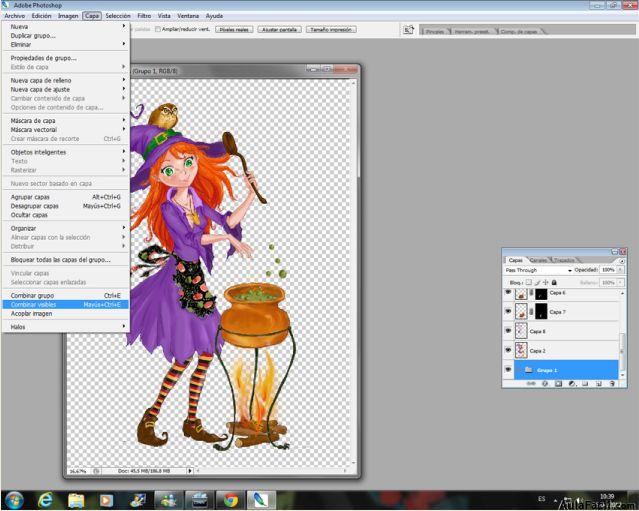Viewport: 639px width, 511px height.
Task: Open document status bar info arrow
Action: [189, 471]
